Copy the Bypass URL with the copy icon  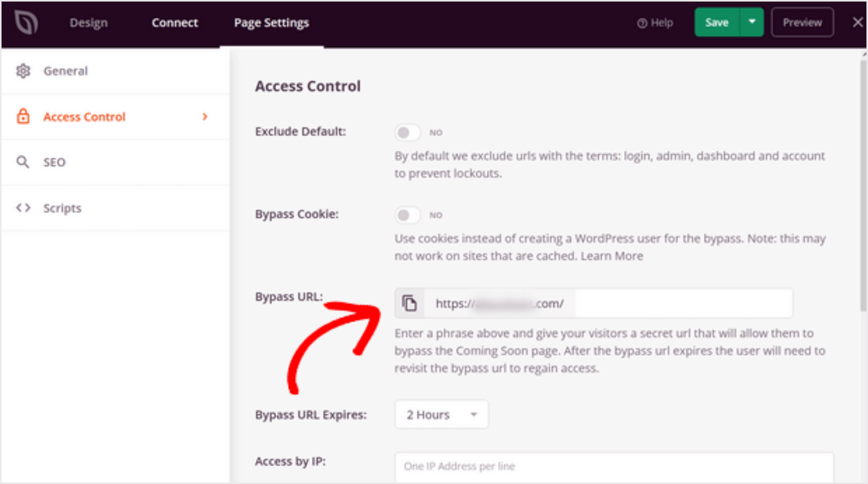[x=410, y=303]
